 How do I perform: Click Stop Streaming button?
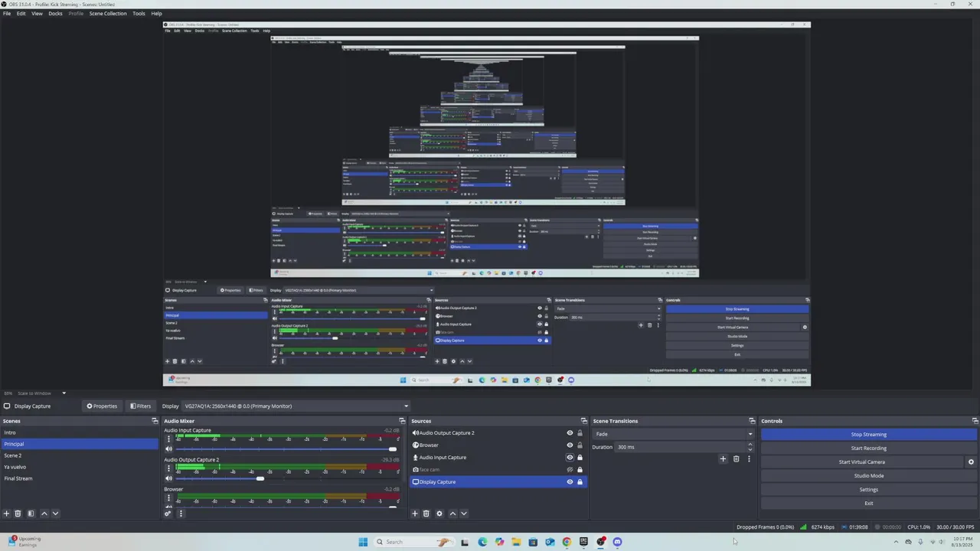[x=868, y=435]
